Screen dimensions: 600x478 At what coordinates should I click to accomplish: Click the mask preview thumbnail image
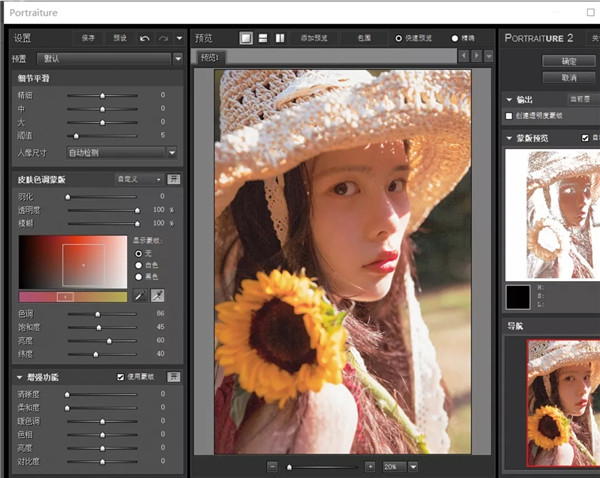(x=553, y=215)
